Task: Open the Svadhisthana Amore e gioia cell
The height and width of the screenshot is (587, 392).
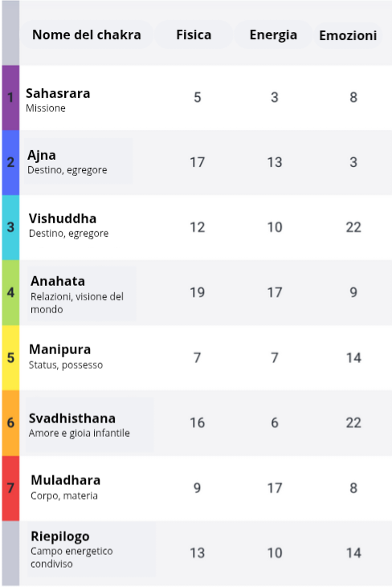Action: pyautogui.click(x=89, y=424)
